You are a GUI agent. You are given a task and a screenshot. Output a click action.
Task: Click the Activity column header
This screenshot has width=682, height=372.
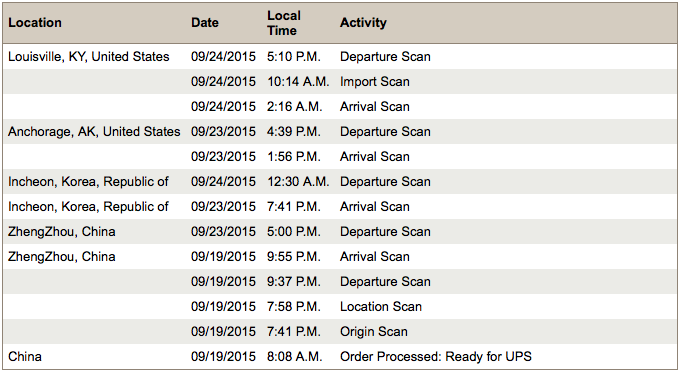pyautogui.click(x=363, y=23)
